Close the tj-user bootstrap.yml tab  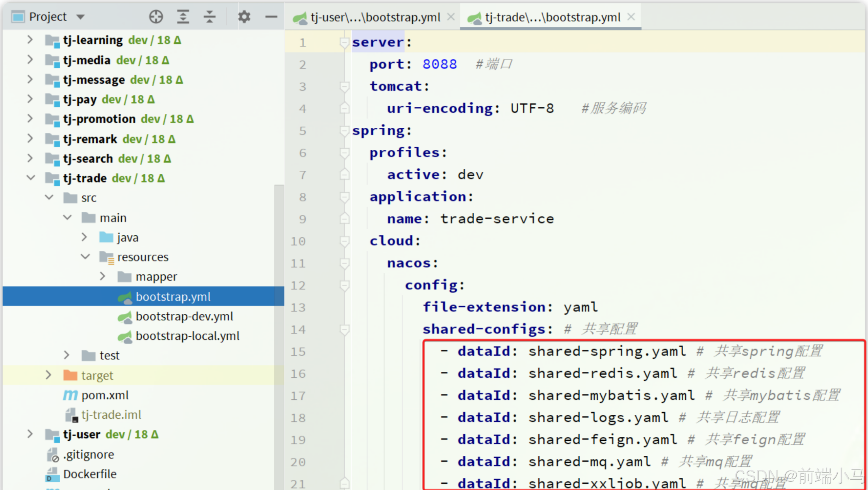[451, 17]
